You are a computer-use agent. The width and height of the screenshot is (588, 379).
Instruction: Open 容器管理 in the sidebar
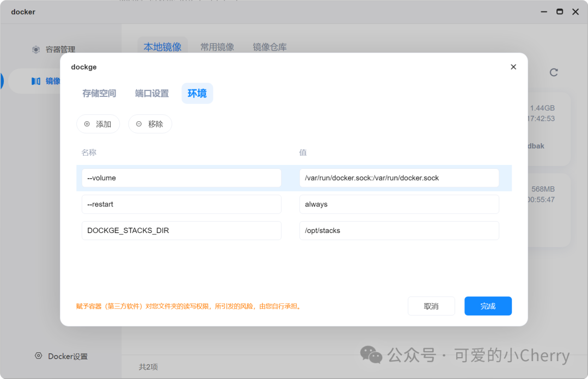[x=60, y=50]
